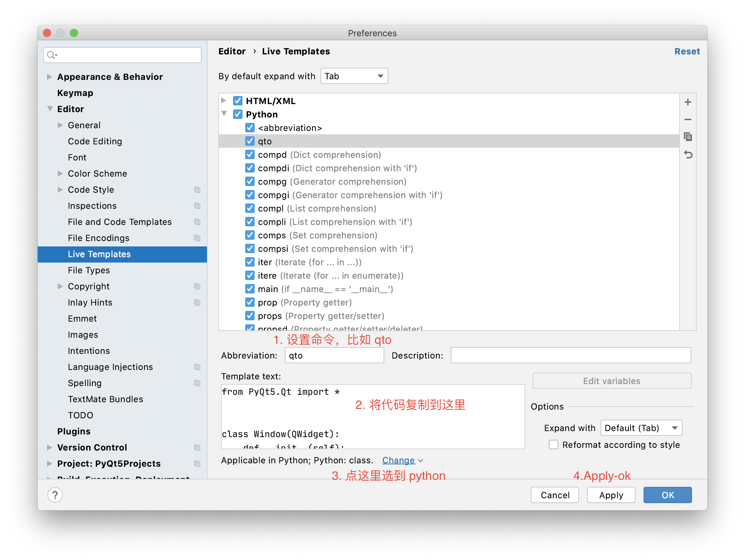745x560 pixels.
Task: Open the Keymap settings page
Action: pyautogui.click(x=75, y=93)
